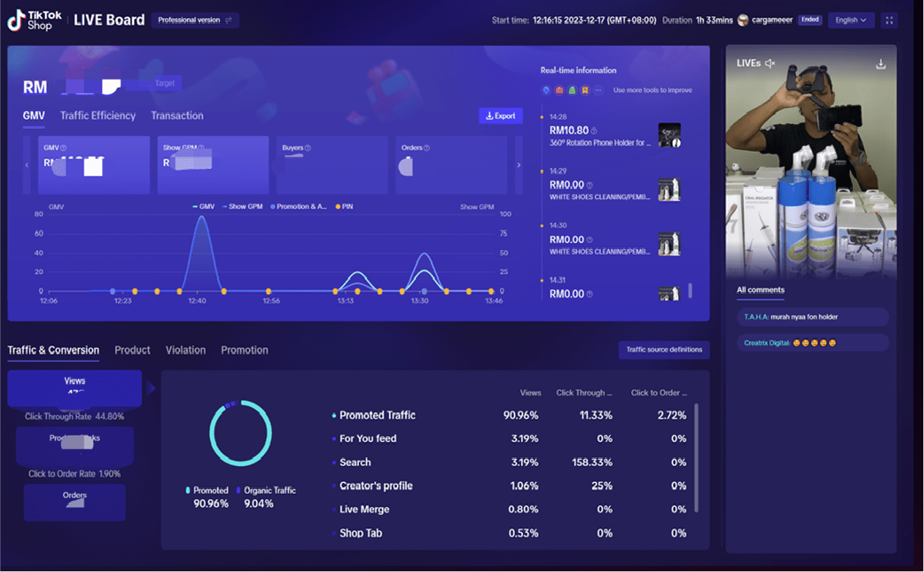Click the 360° Rotation Phone Holder thumbnail
This screenshot has width=924, height=572.
pyautogui.click(x=669, y=135)
